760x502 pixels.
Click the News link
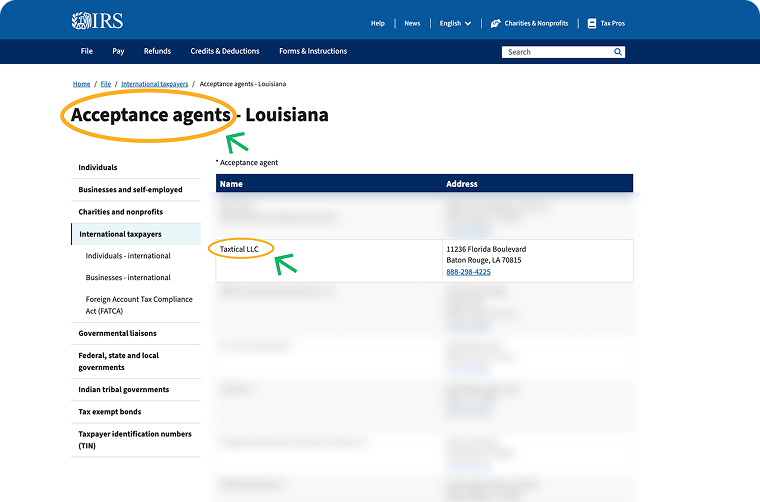pos(412,23)
